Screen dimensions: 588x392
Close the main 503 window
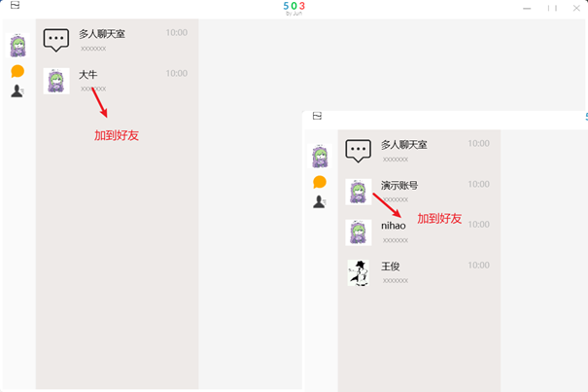click(x=576, y=8)
